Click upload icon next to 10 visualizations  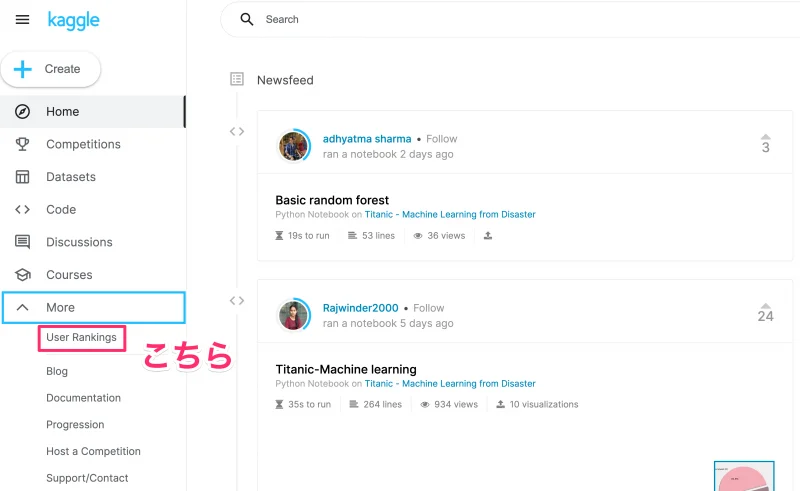coord(501,404)
